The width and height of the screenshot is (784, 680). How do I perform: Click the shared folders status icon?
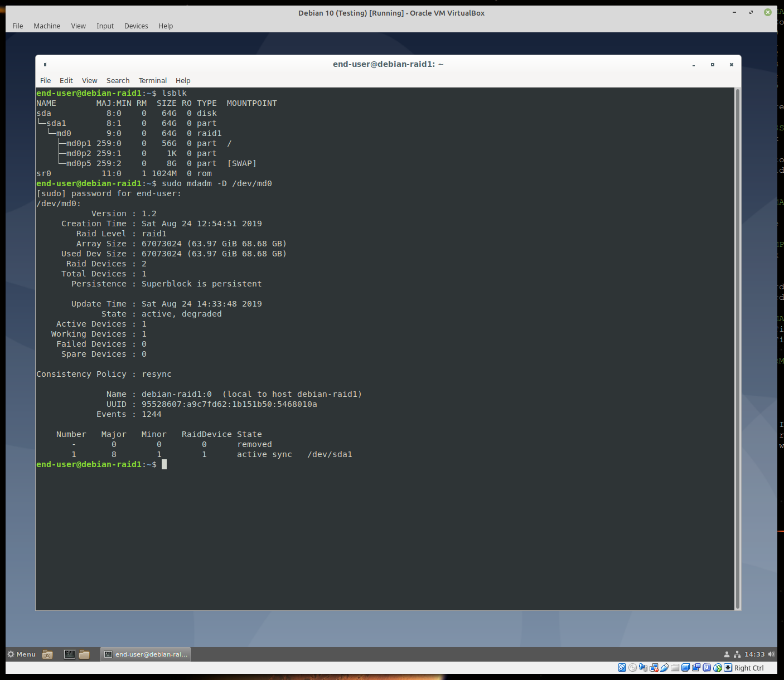pos(675,667)
